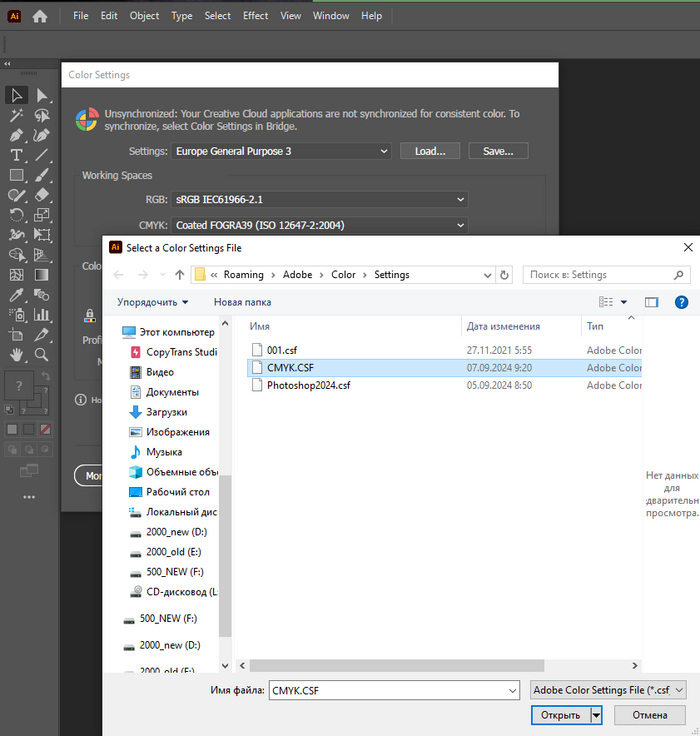
Task: Select the Line Segment tool
Action: click(42, 155)
